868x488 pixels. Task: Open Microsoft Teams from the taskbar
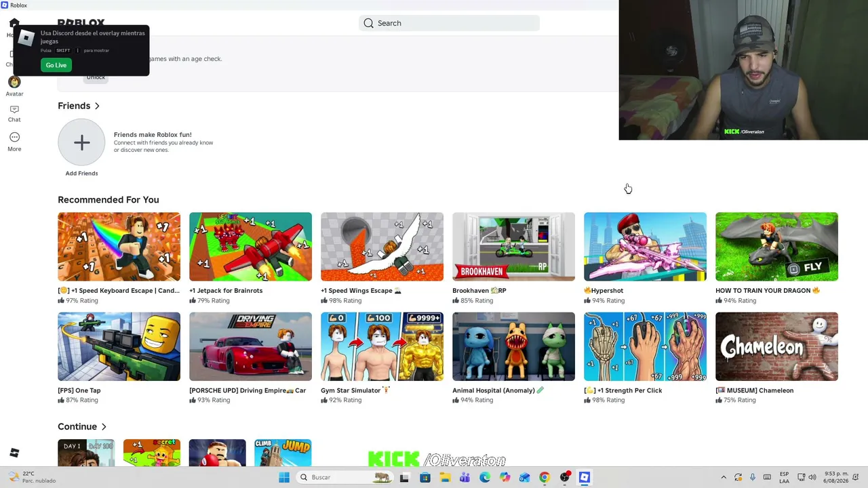(x=465, y=477)
